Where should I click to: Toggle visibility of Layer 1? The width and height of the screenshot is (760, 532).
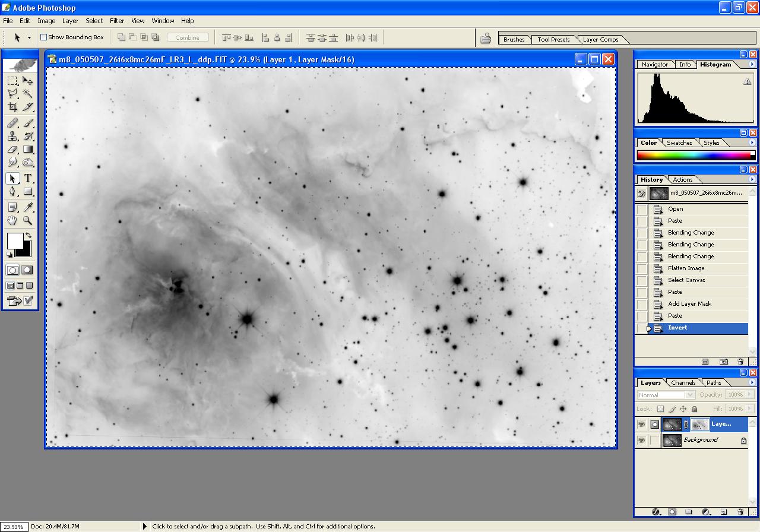coord(641,425)
